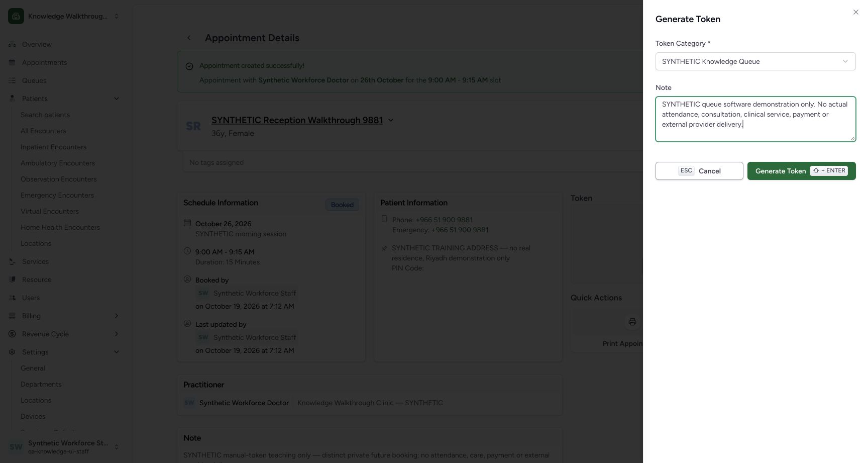Screen dimensions: 868x463
Task: Open Home Health Encounters menu item
Action: [60, 227]
